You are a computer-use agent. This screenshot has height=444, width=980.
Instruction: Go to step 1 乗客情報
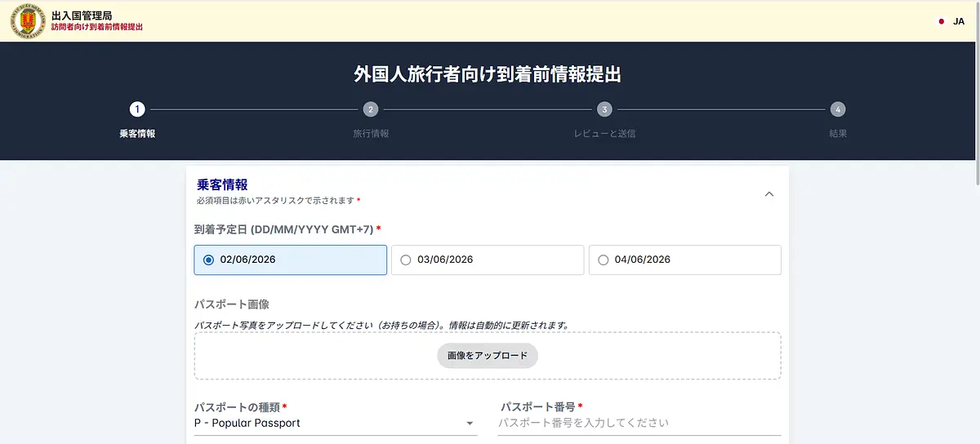(x=137, y=120)
